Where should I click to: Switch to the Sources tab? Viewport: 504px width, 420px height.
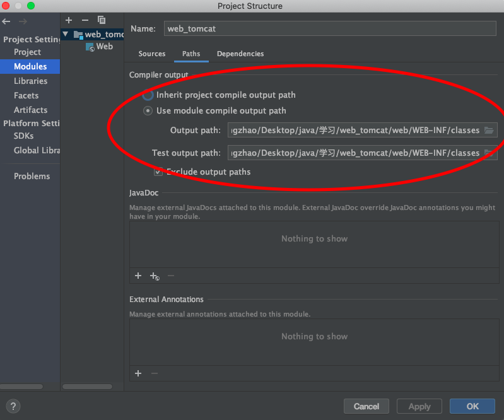coord(152,54)
